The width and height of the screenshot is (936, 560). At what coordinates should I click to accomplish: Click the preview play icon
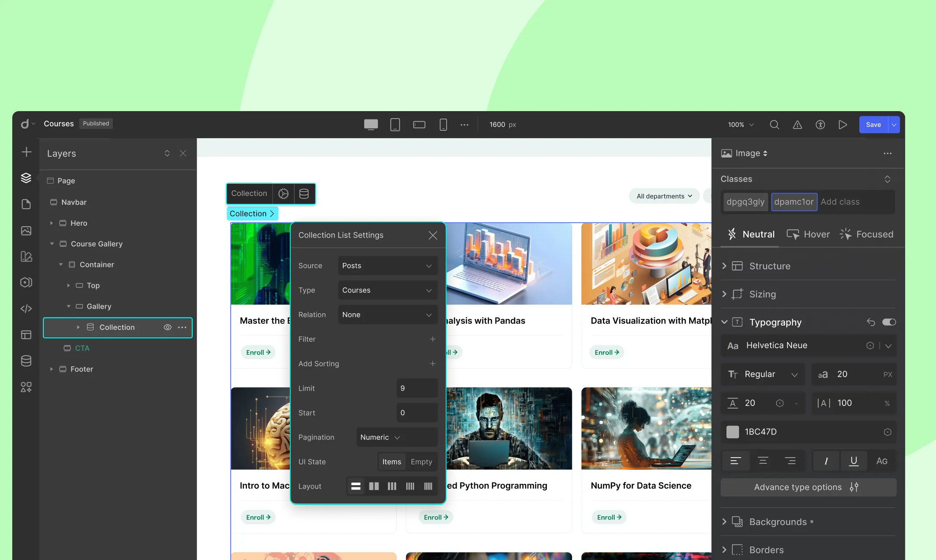tap(843, 125)
